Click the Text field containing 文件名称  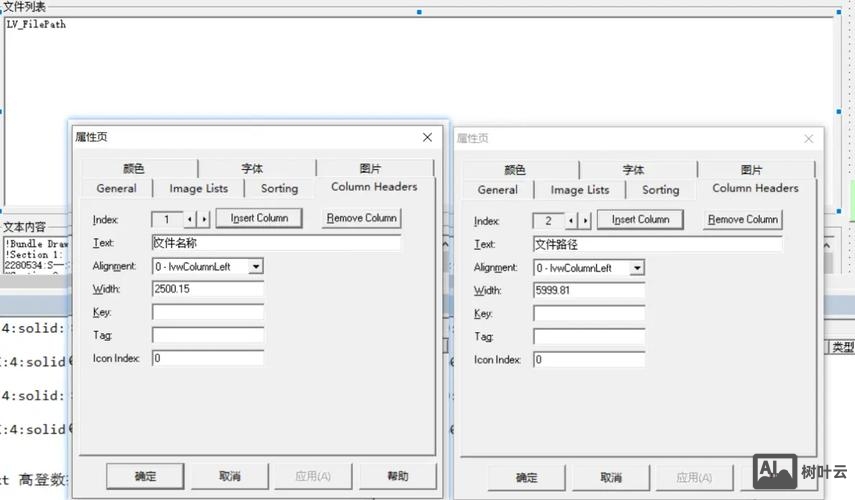(276, 243)
